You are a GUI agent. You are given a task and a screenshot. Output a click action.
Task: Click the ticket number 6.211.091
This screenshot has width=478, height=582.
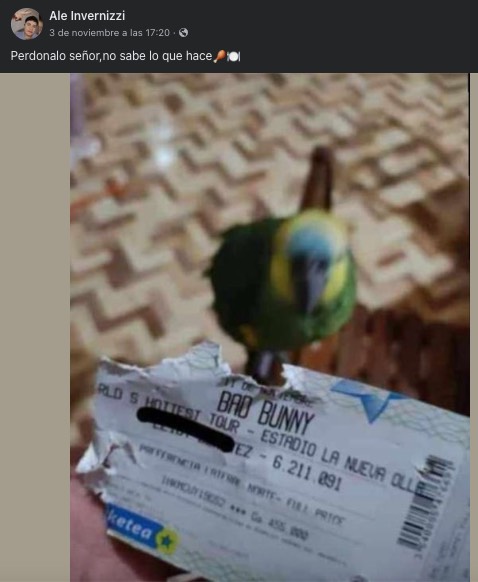click(x=307, y=473)
